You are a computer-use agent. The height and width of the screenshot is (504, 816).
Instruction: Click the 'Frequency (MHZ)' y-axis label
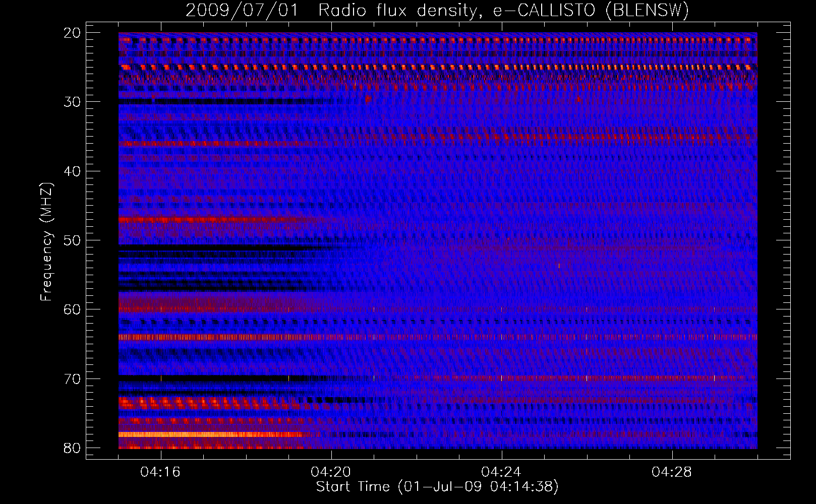[x=46, y=242]
